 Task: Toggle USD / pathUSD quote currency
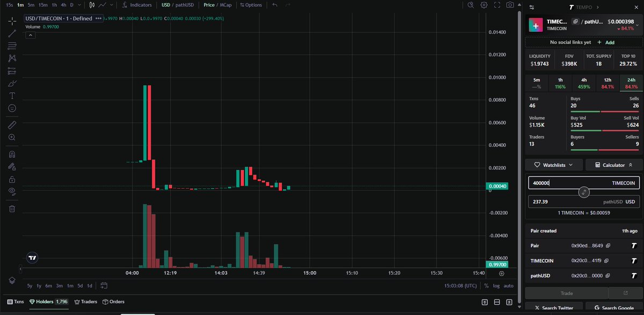click(178, 5)
